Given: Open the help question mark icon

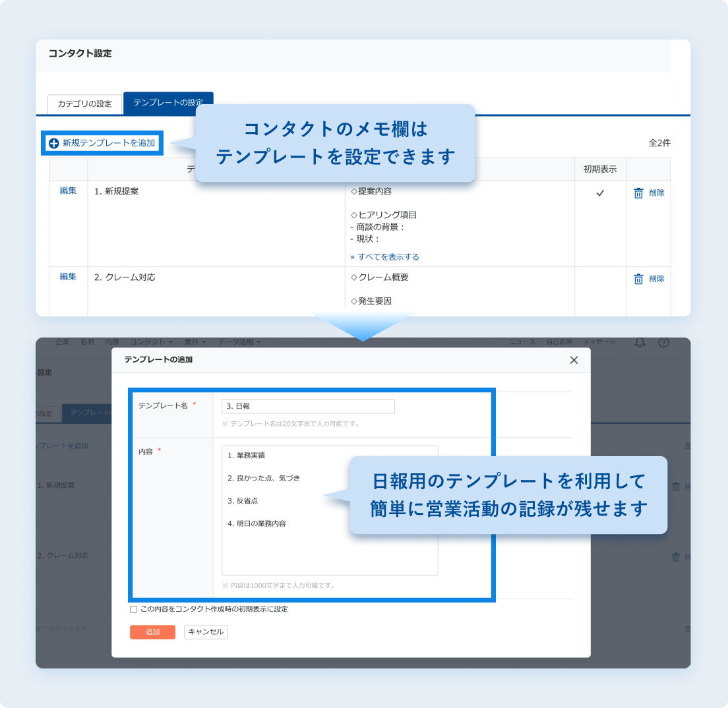Looking at the screenshot, I should point(663,342).
